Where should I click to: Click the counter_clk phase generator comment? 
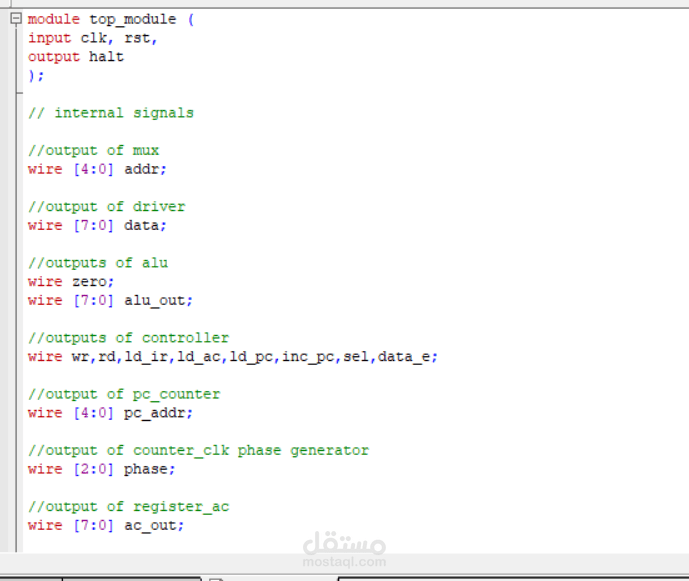pyautogui.click(x=198, y=450)
